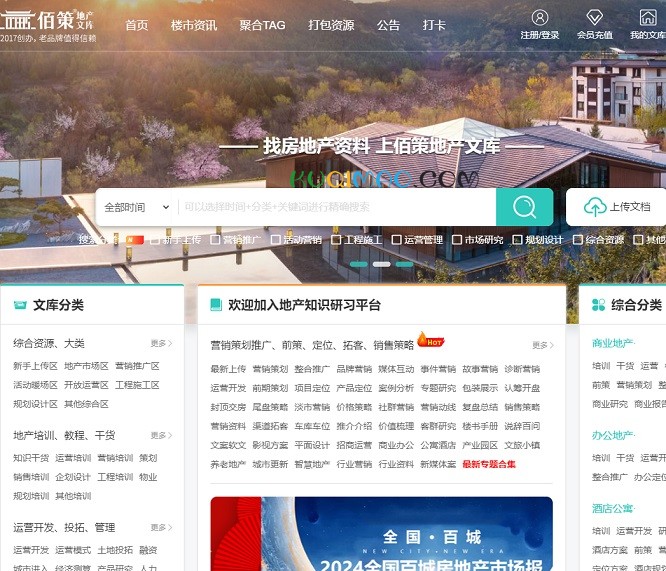Open the 商业地产 category heading
The width and height of the screenshot is (666, 571).
click(613, 343)
